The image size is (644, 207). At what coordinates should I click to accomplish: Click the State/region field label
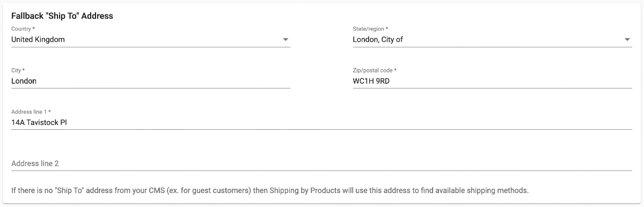(371, 28)
